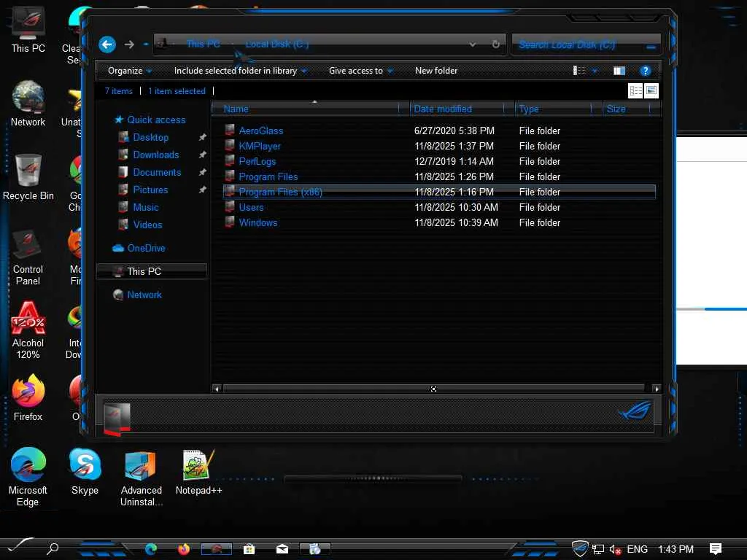The width and height of the screenshot is (747, 560).
Task: Focus the Search Local Disk (C:) field
Action: [586, 44]
